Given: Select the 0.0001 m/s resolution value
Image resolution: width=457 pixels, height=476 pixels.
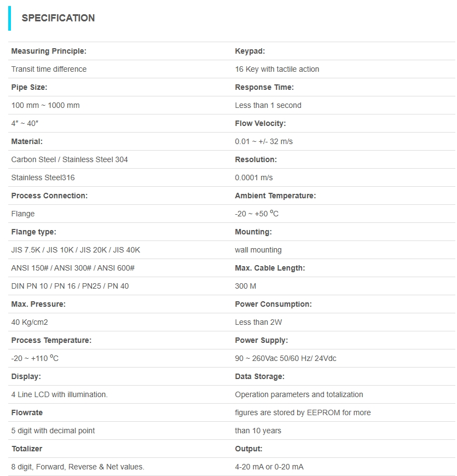Looking at the screenshot, I should tap(254, 177).
